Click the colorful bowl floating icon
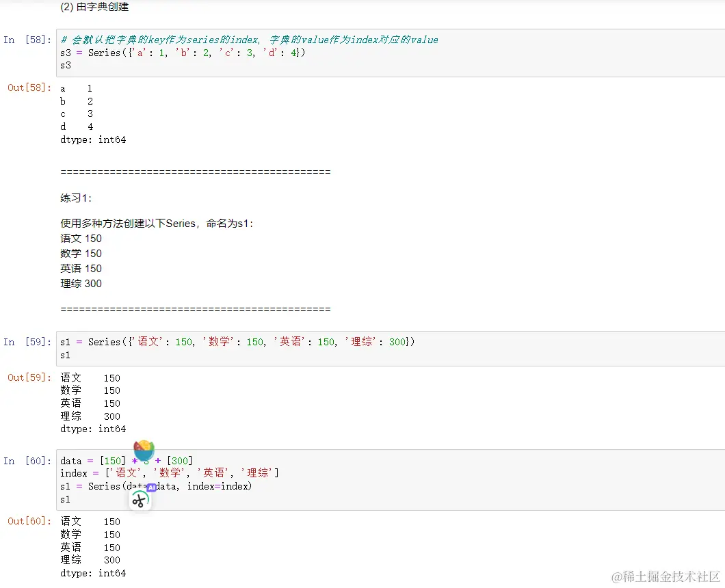This screenshot has height=588, width=725. tap(144, 451)
